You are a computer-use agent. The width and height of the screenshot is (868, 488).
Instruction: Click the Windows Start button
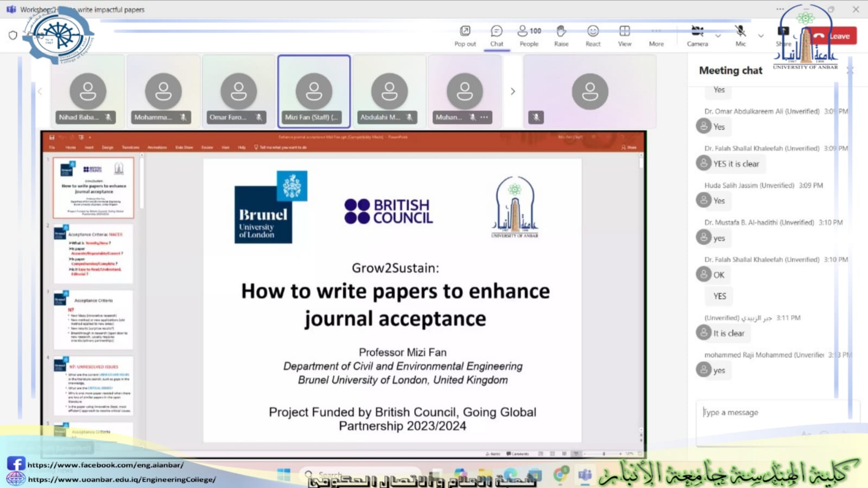click(283, 476)
